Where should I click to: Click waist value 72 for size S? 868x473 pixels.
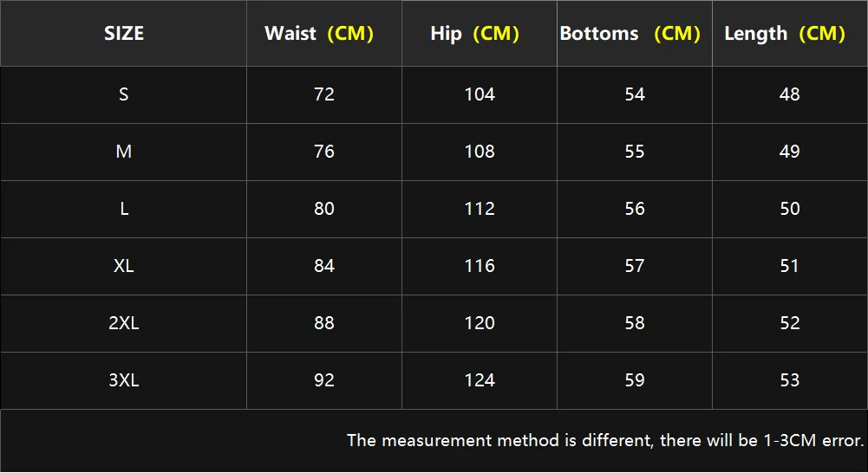pos(324,94)
